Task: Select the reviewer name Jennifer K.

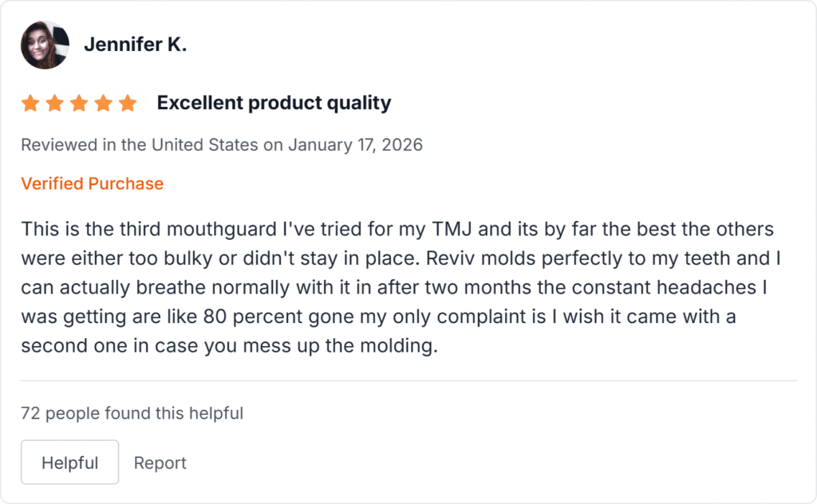Action: tap(136, 45)
